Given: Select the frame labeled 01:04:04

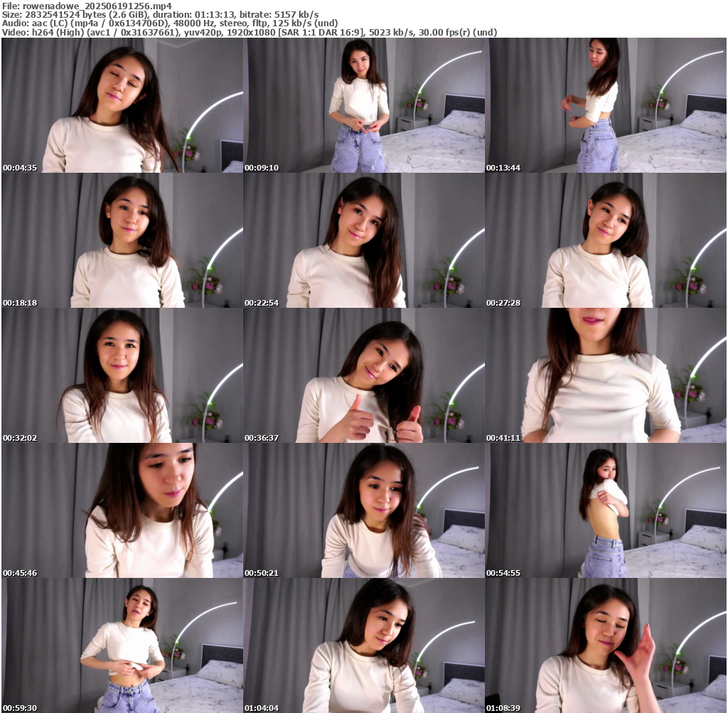Looking at the screenshot, I should [x=363, y=645].
